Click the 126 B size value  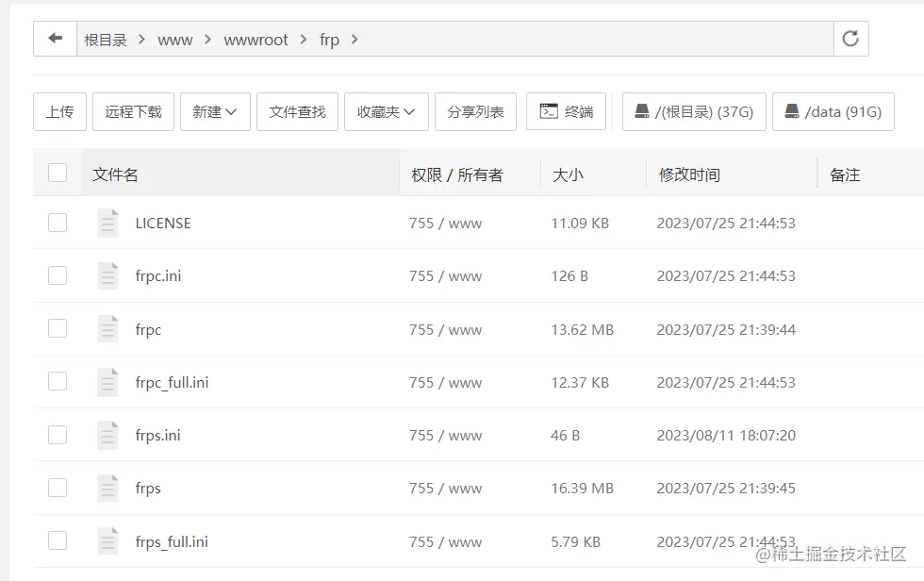[569, 276]
